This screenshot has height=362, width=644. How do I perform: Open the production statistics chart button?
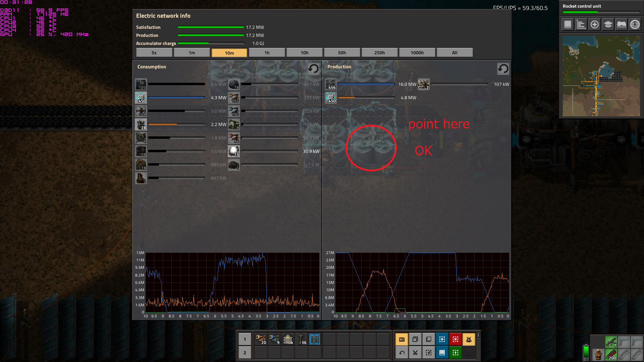581,24
